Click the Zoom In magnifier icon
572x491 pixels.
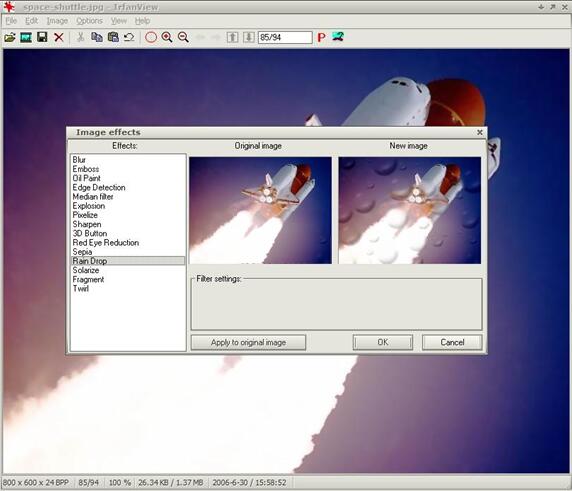pyautogui.click(x=167, y=37)
